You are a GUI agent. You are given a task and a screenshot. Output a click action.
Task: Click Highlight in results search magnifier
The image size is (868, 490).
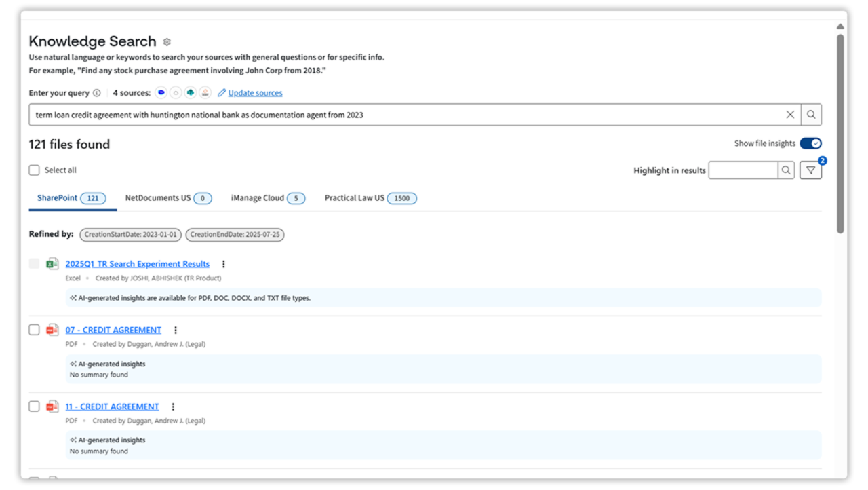[785, 170]
